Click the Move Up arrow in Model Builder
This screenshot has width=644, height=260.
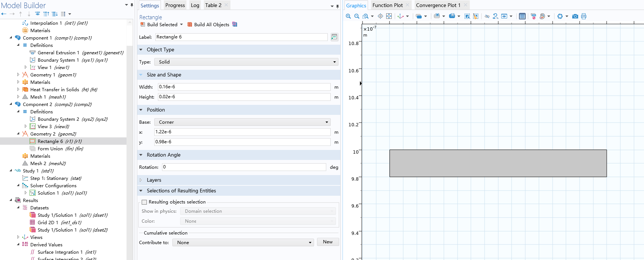pos(20,14)
